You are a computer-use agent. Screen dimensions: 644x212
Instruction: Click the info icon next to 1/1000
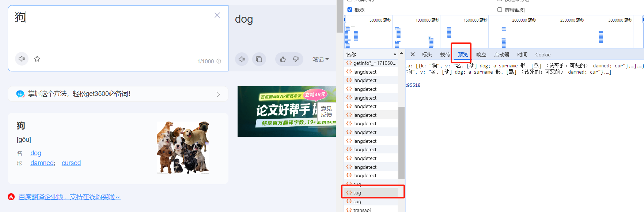pos(219,61)
